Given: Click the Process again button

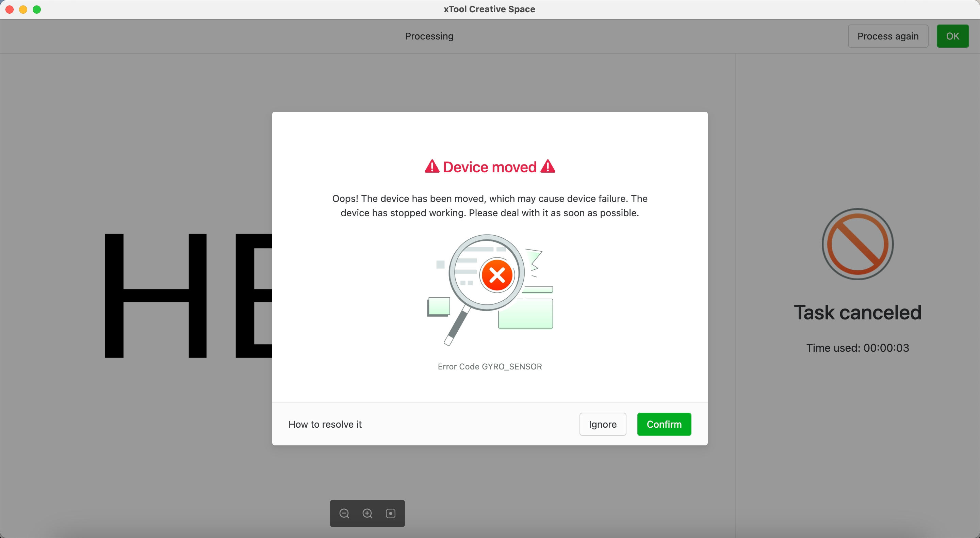Looking at the screenshot, I should point(888,36).
